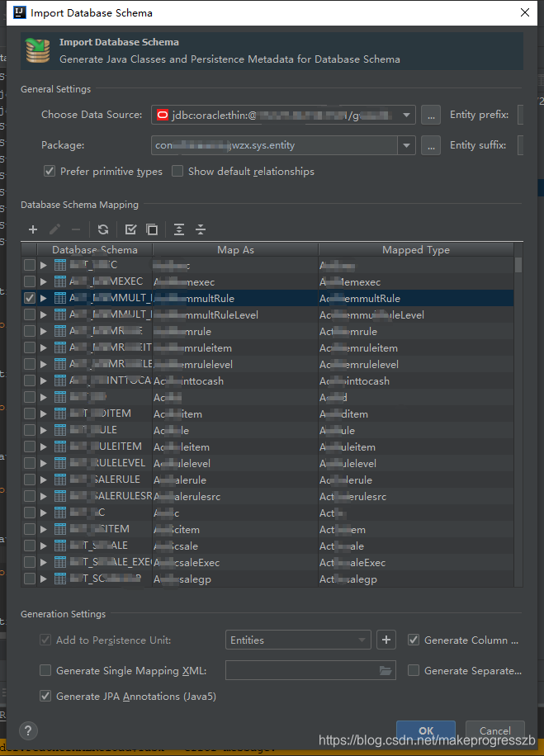This screenshot has width=544, height=756.
Task: Check the inttocash row checkbox
Action: [30, 380]
